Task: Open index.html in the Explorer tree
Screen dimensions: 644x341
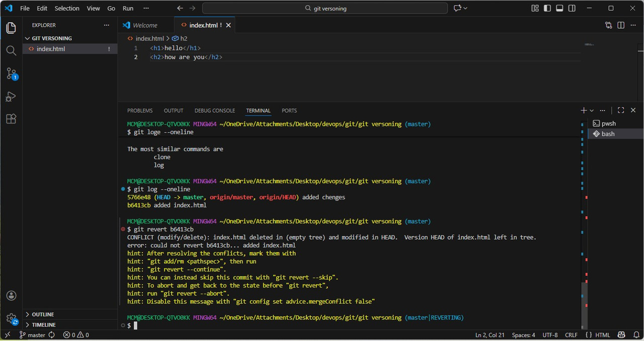Action: (70, 49)
